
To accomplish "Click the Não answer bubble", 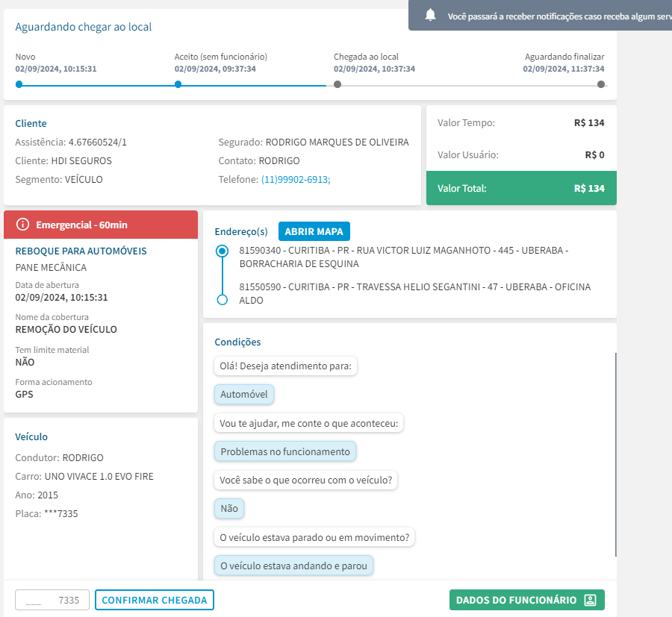I will (x=229, y=508).
